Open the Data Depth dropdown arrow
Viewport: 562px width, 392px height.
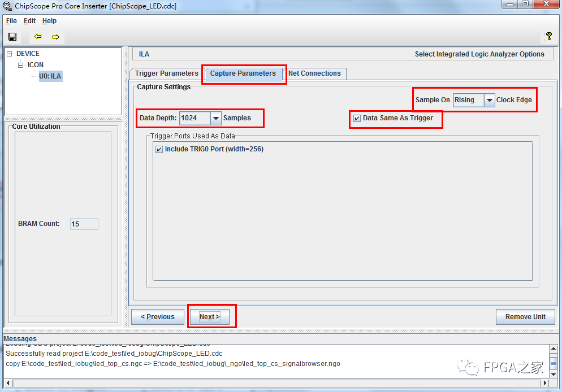click(216, 118)
